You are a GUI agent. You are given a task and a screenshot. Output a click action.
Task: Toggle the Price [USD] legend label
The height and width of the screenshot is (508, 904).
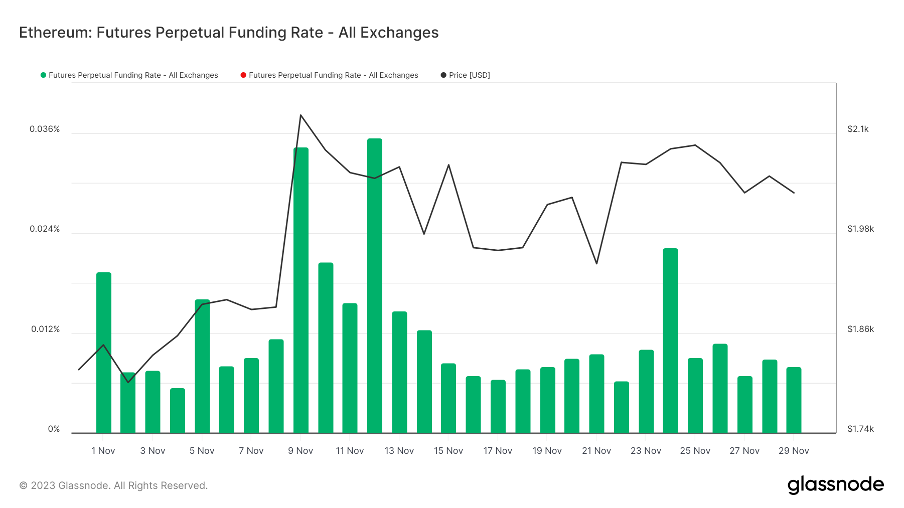[470, 75]
